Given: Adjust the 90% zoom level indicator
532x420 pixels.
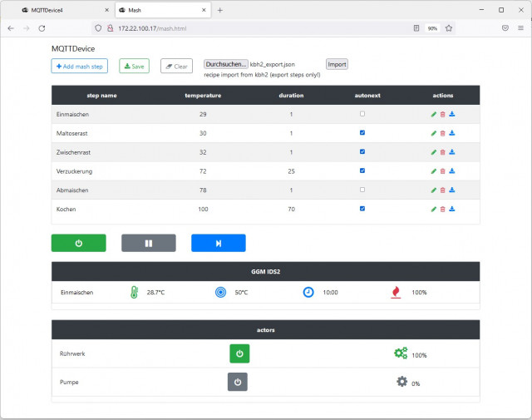Looking at the screenshot, I should click(432, 28).
